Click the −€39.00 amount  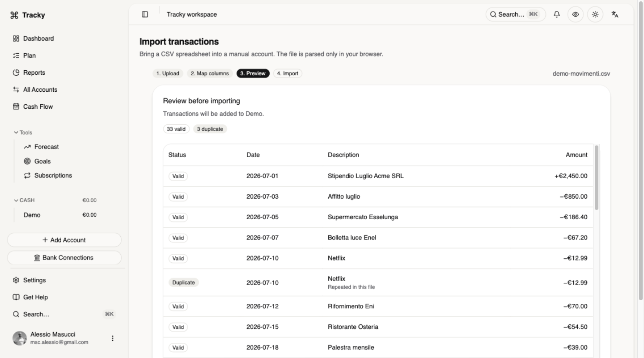(x=576, y=348)
